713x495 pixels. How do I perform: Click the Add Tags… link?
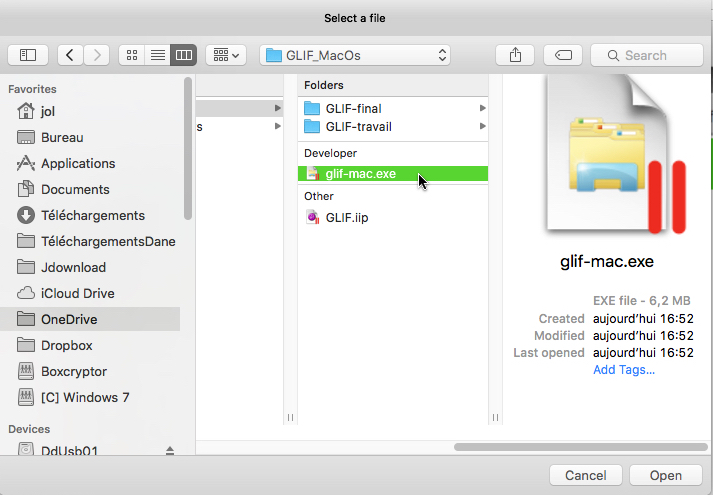coord(623,369)
